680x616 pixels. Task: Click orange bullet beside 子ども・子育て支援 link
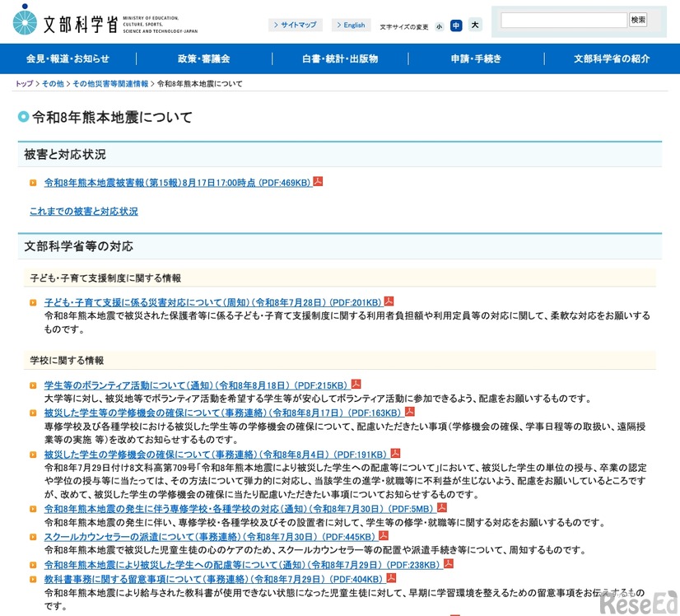(x=33, y=303)
